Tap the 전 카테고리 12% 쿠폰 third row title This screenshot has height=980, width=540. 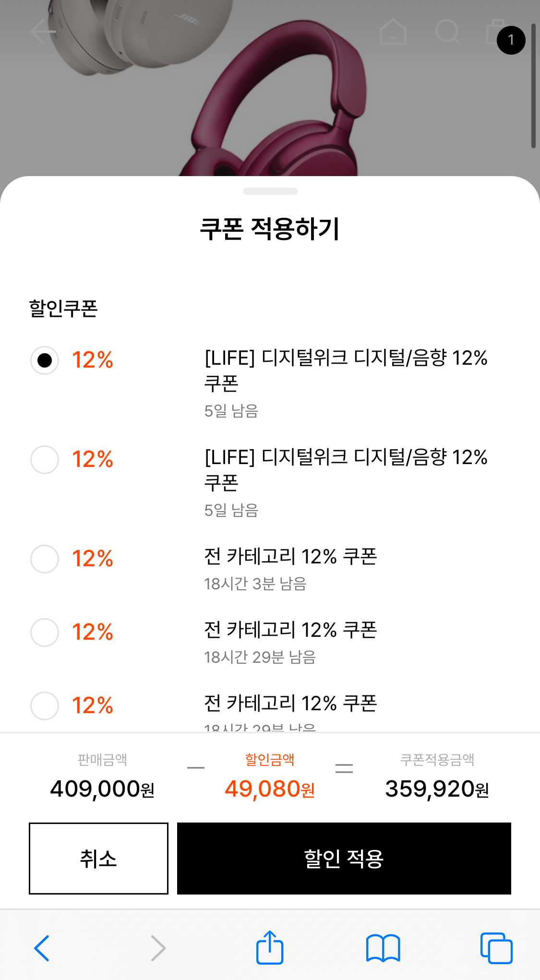(290, 557)
